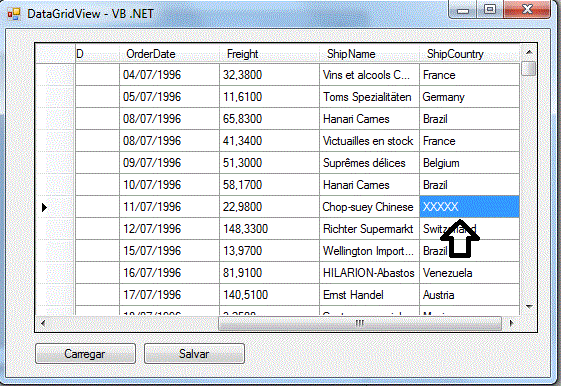Select the cell with date 15/07/1996
Viewport: 561px width, 386px height.
tap(169, 251)
